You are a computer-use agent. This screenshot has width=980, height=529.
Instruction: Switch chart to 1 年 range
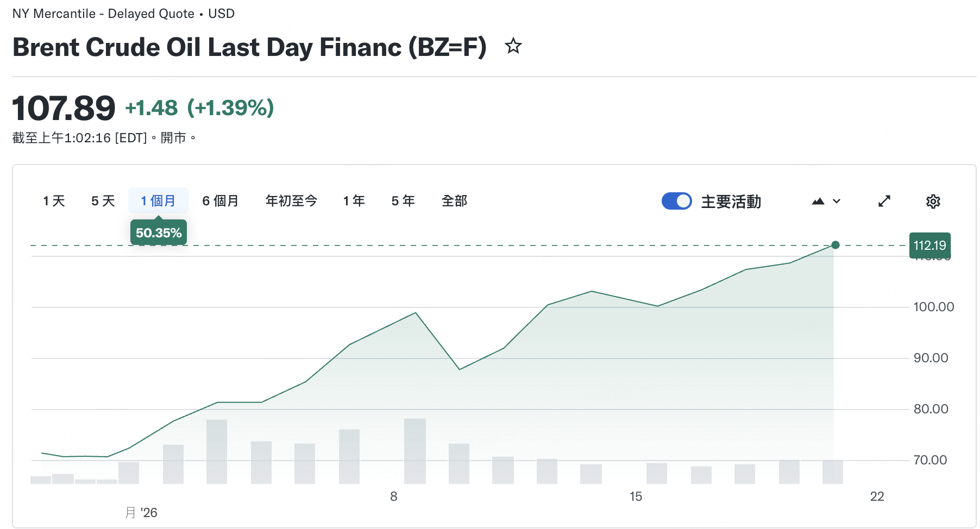pyautogui.click(x=354, y=201)
